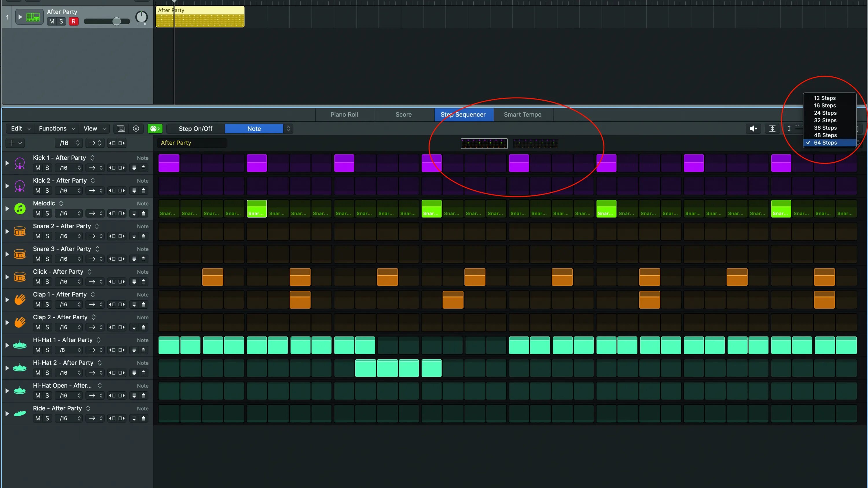Click the Note edit mode button
Viewport: 868px width, 488px height.
pos(254,129)
